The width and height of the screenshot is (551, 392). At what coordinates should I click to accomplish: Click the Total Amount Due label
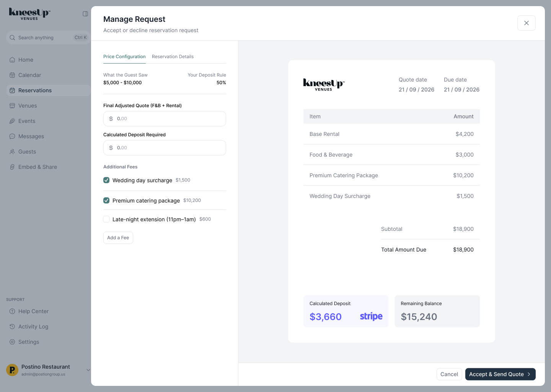coord(404,250)
